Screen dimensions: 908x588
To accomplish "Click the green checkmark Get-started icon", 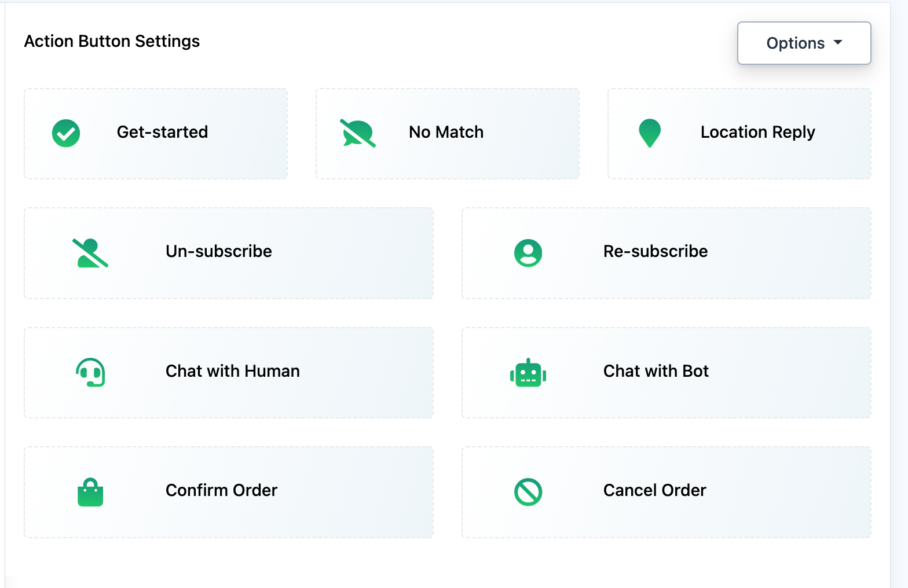I will pos(66,134).
